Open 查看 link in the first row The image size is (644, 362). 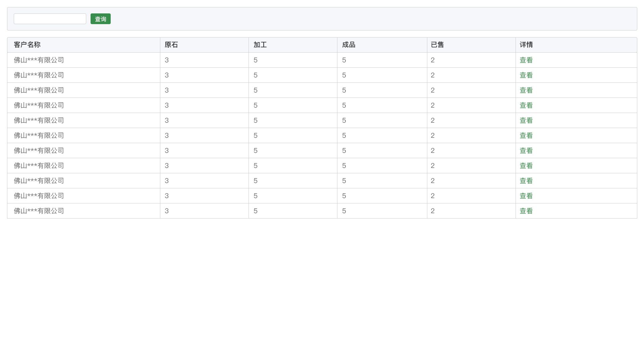point(526,60)
